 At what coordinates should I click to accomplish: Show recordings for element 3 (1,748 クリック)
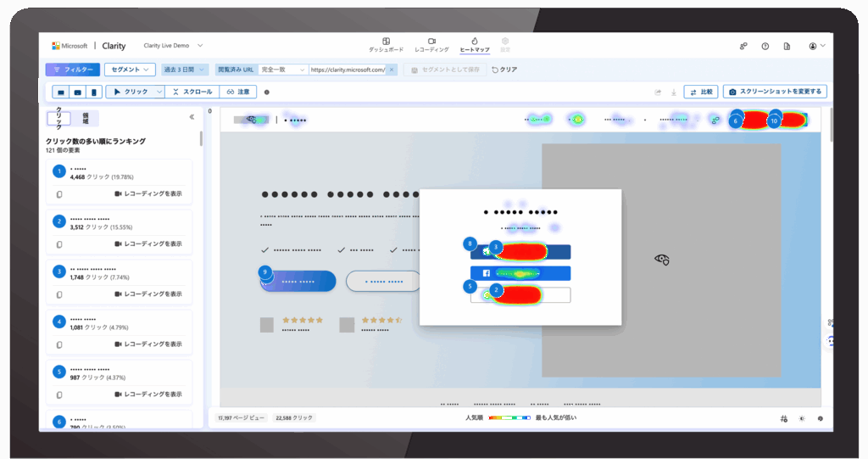pos(148,294)
